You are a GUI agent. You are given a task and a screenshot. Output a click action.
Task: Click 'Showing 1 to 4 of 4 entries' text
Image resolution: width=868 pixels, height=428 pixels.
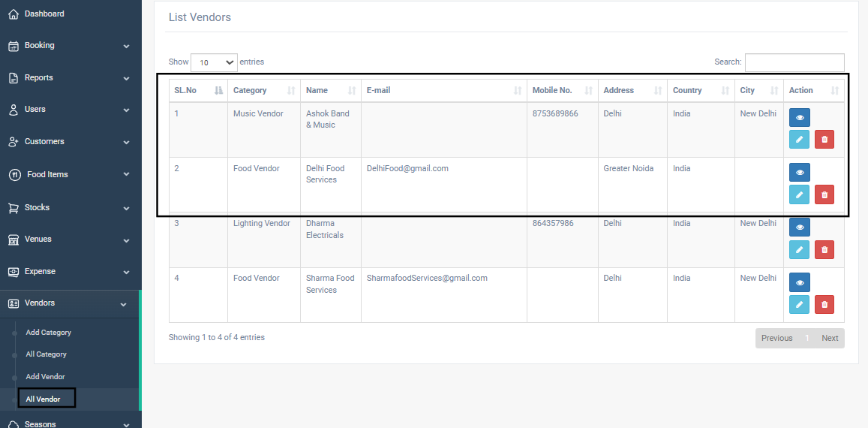coord(217,337)
